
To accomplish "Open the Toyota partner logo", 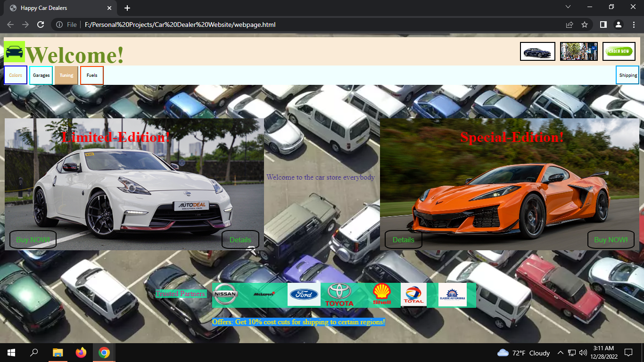I will click(x=339, y=295).
